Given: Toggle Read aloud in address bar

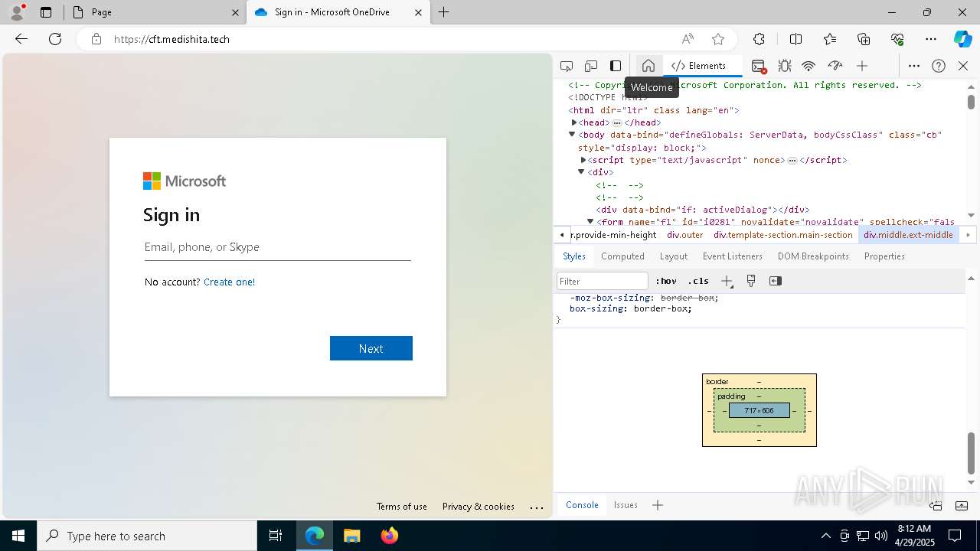Looking at the screenshot, I should (688, 39).
